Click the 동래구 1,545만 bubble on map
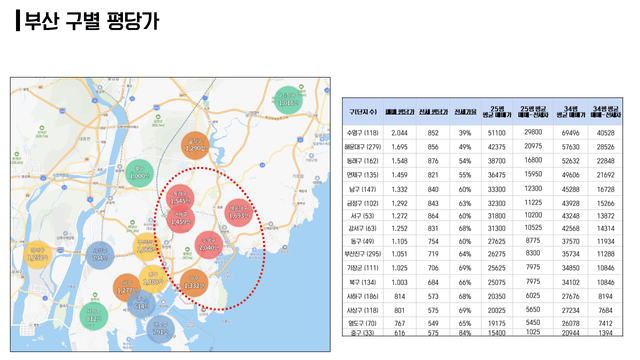640x360 pixels. pos(180,198)
